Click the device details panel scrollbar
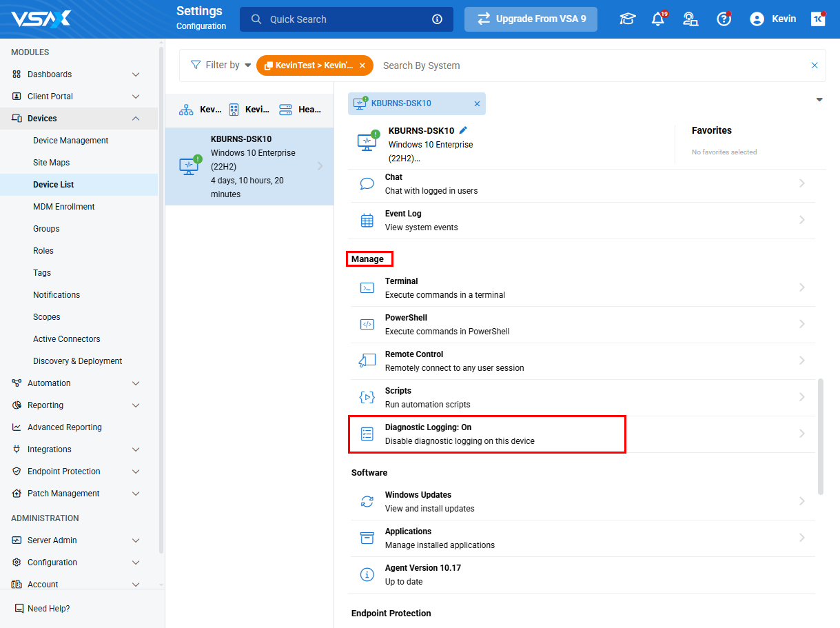 coord(820,436)
